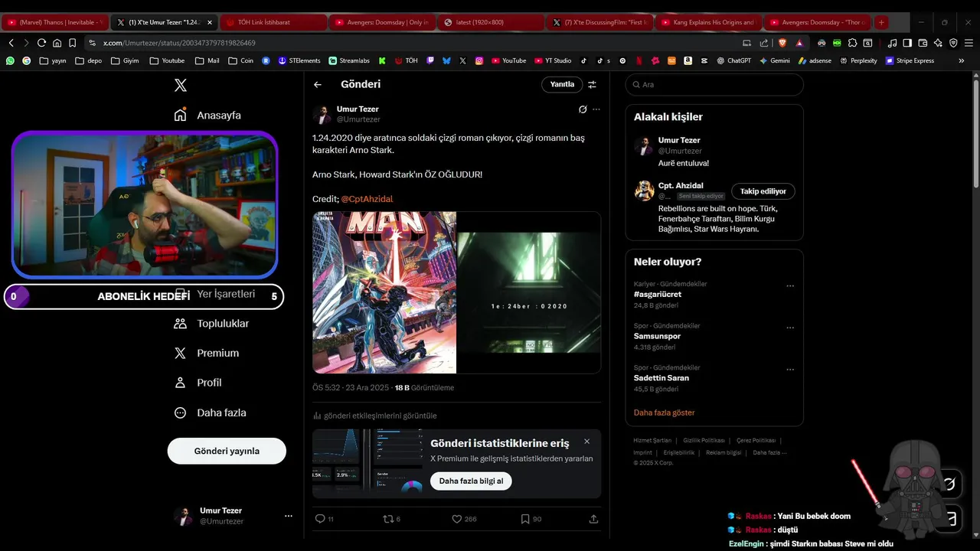Image resolution: width=980 pixels, height=551 pixels.
Task: Open the comic book cover image
Action: 384,292
